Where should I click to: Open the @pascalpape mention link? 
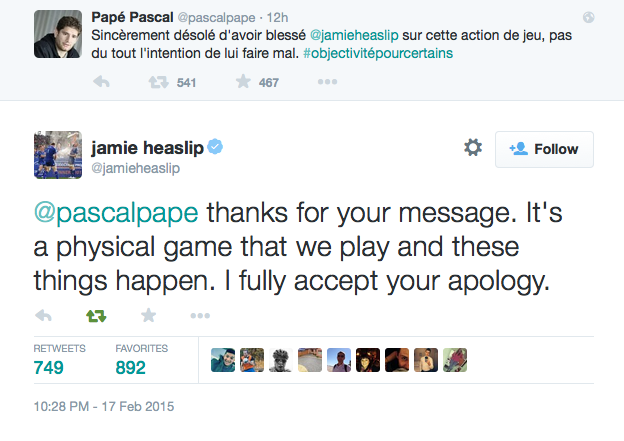116,213
